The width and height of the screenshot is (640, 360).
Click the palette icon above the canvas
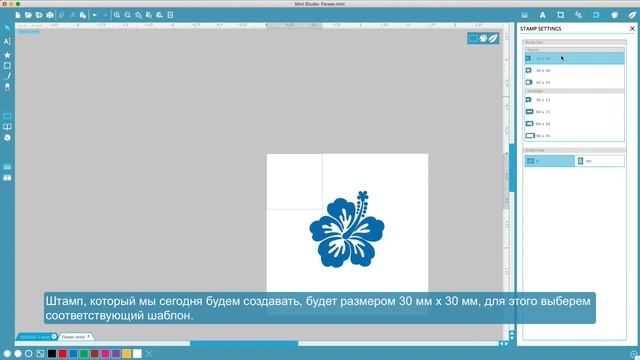pyautogui.click(x=483, y=38)
